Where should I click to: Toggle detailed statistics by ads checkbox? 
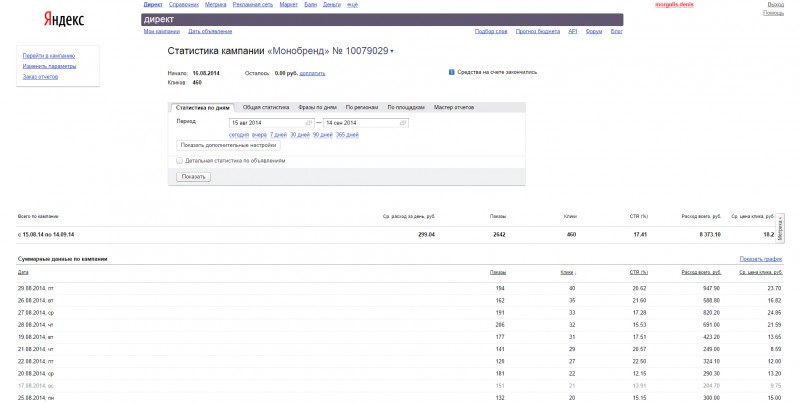tap(180, 160)
